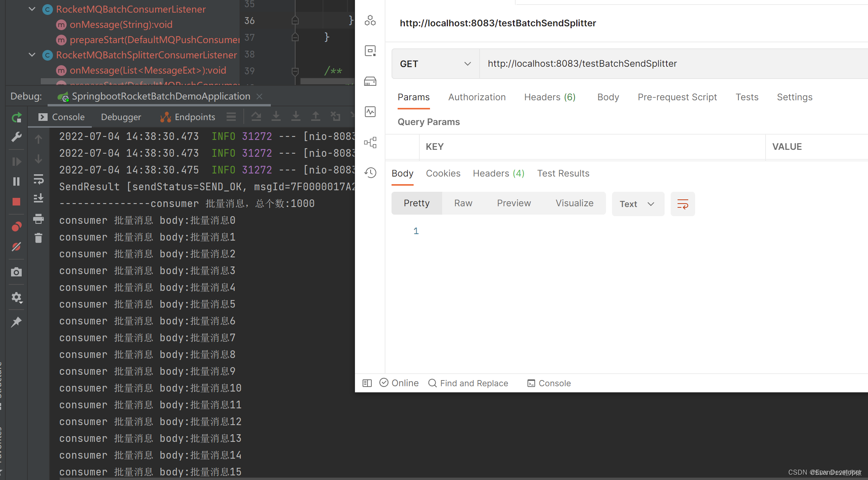Image resolution: width=868 pixels, height=480 pixels.
Task: Open the GET method dropdown
Action: [x=435, y=63]
